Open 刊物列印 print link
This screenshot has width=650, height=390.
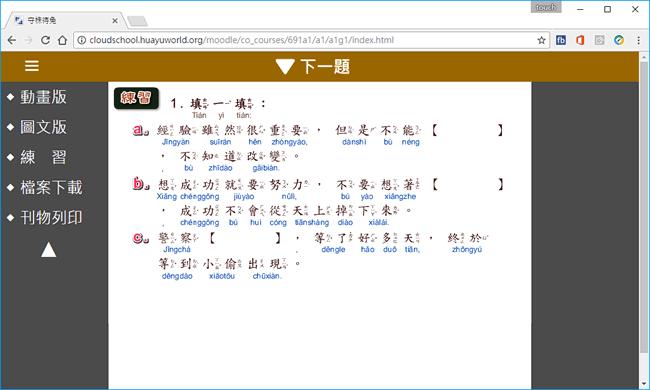[51, 218]
